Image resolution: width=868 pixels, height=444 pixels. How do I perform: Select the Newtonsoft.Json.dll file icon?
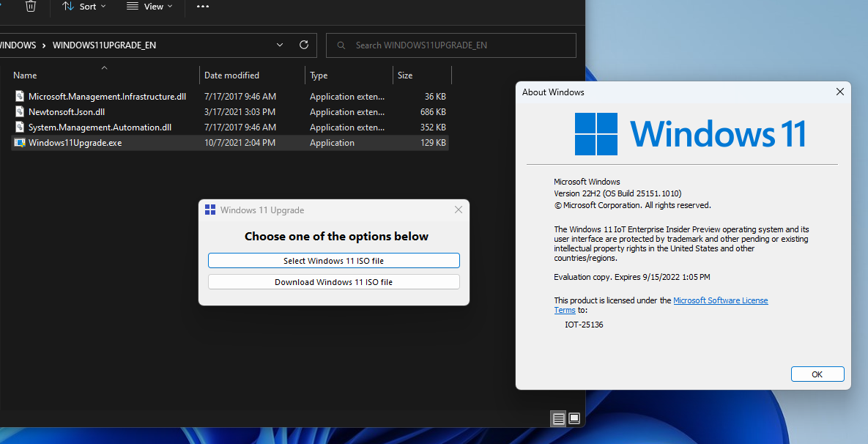(x=19, y=112)
